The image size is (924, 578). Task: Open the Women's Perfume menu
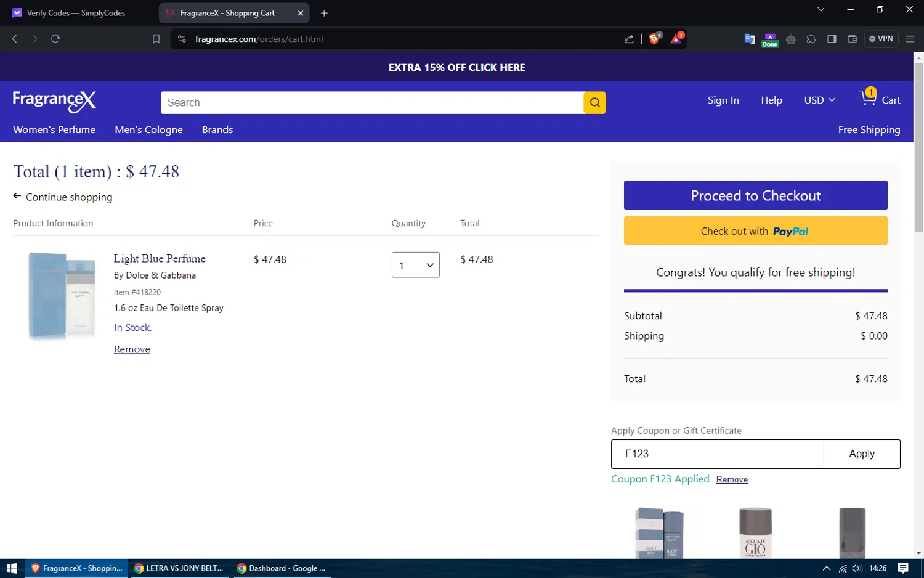[54, 129]
